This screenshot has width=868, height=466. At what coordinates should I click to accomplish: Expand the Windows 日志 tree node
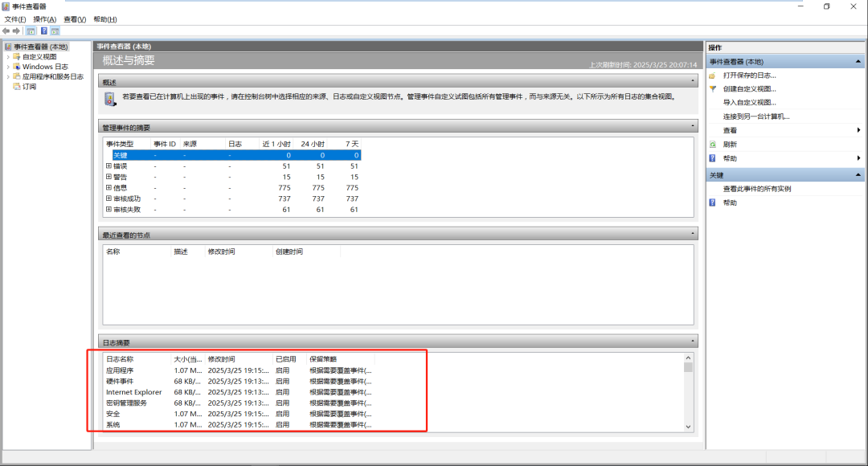(8, 67)
